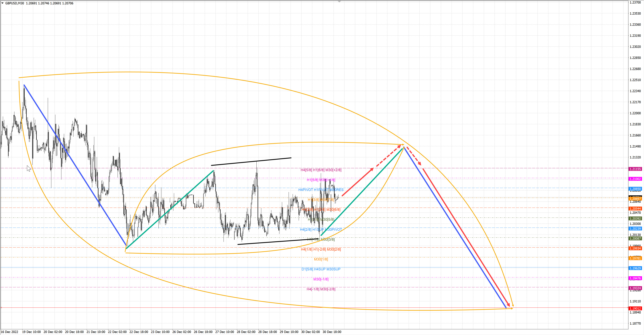This screenshot has width=644, height=335.
Task: Select the blue 1.19629 price tag
Action: pos(635,268)
